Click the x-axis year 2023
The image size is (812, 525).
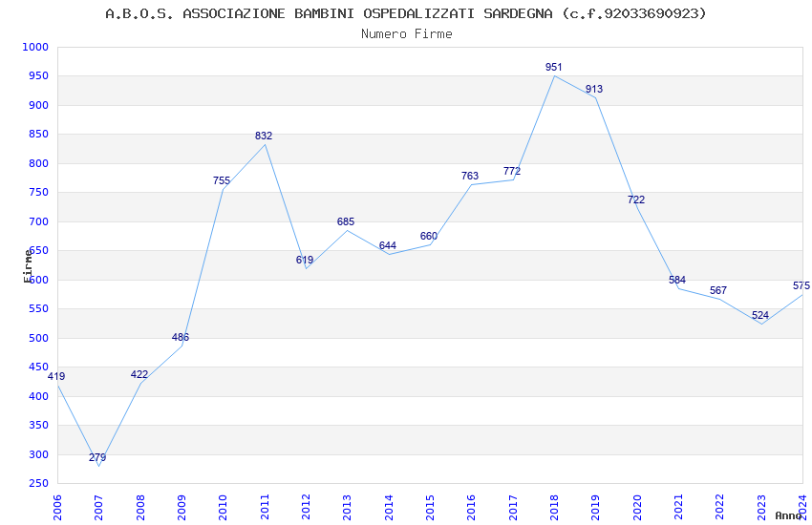click(x=761, y=508)
